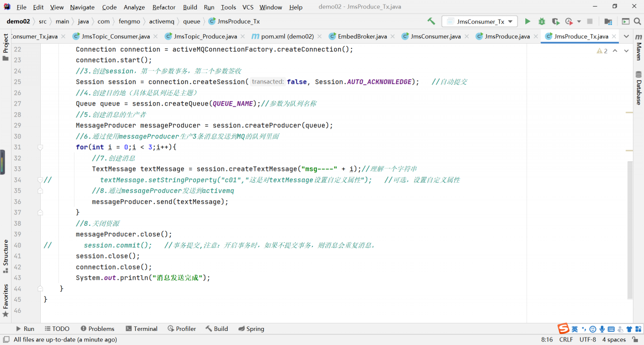Open the Database tool window
This screenshot has width=644, height=345.
tap(638, 88)
